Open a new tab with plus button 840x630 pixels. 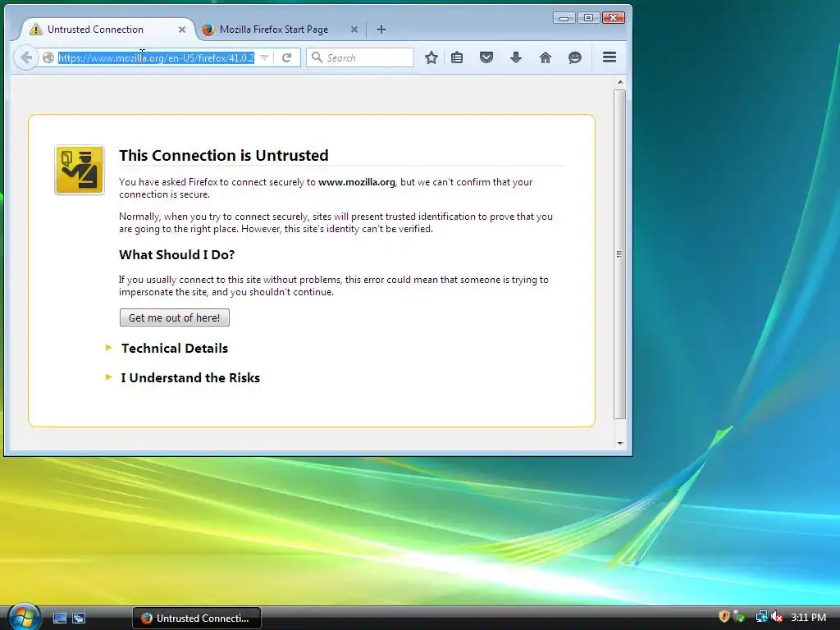[381, 30]
